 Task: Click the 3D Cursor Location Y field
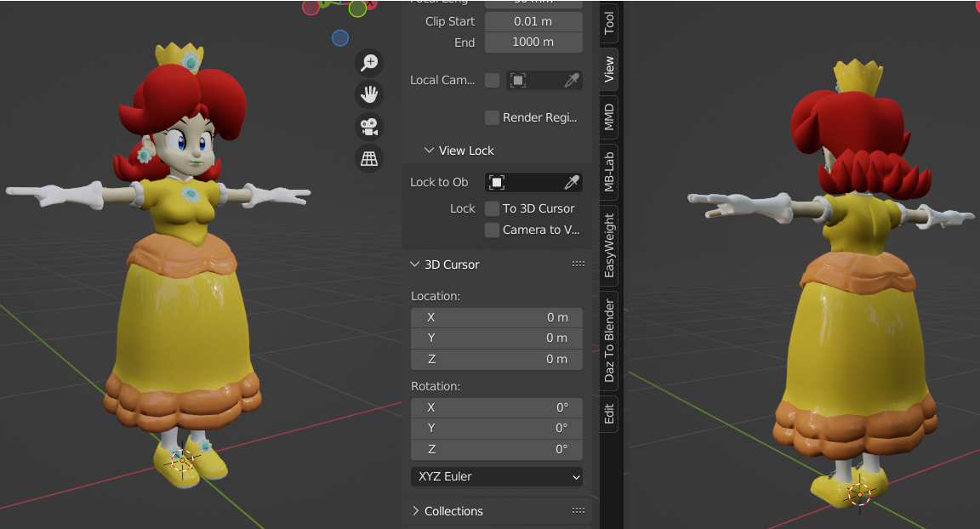tap(497, 338)
